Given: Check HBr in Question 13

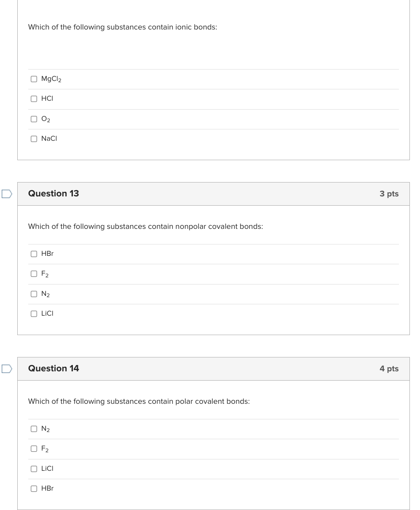Looking at the screenshot, I should coord(34,254).
